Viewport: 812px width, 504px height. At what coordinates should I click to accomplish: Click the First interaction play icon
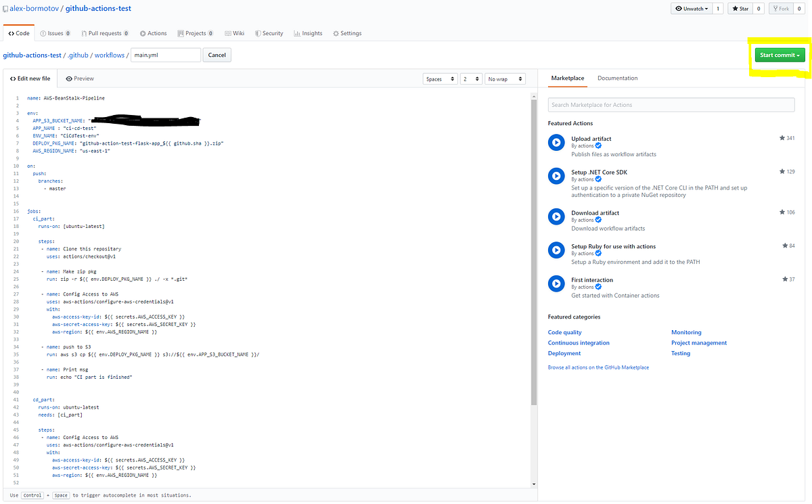point(556,283)
